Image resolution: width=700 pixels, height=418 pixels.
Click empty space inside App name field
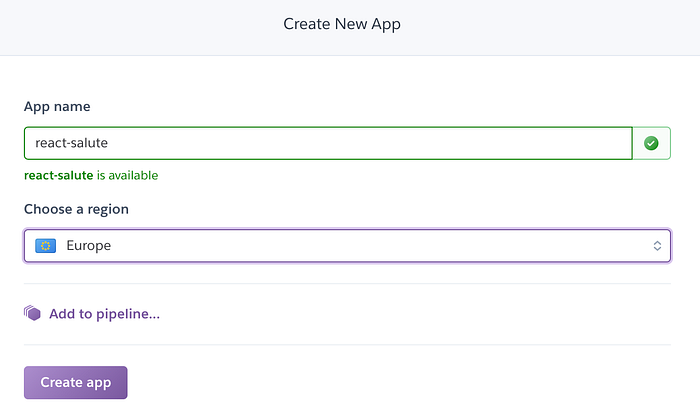tap(400, 143)
